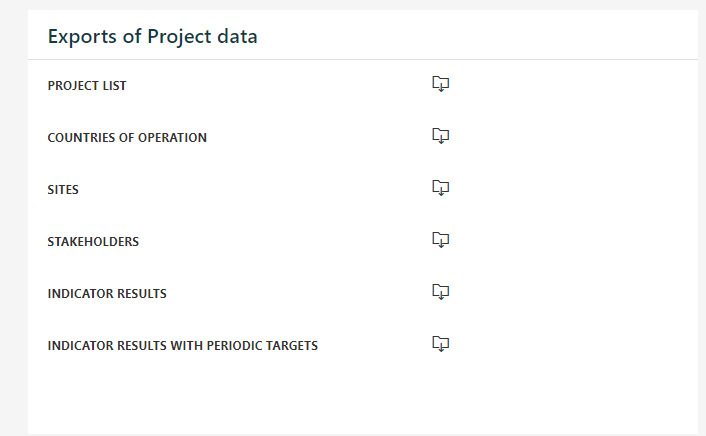Download the Stakeholders export file
Viewport: 706px width, 436px height.
coord(441,240)
